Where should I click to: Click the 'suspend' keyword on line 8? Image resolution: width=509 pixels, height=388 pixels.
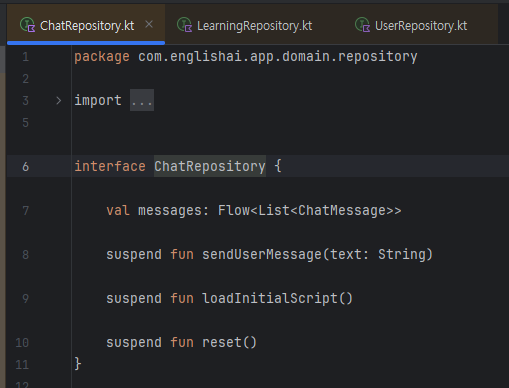click(x=134, y=254)
